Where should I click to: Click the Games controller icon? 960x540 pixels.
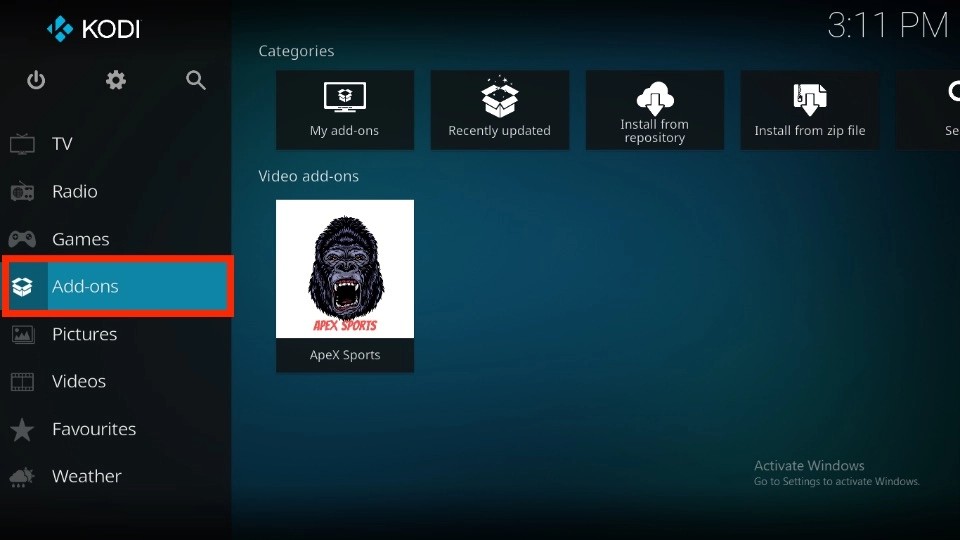click(22, 239)
